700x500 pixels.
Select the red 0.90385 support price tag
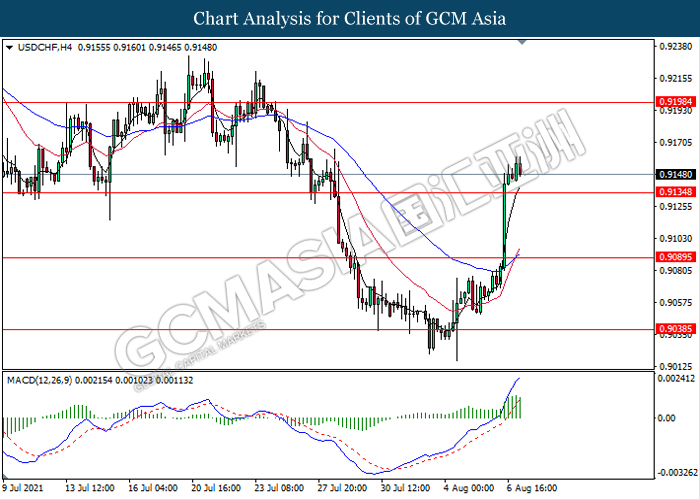point(673,329)
